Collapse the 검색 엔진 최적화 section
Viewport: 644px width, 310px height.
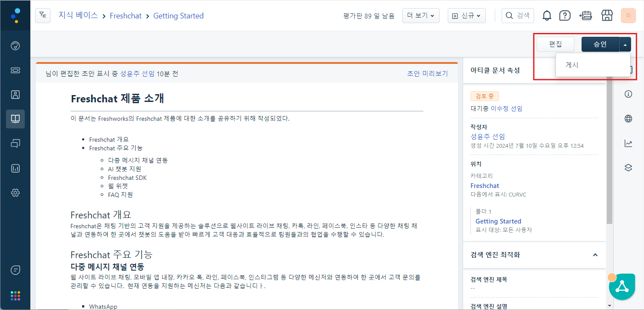[x=595, y=255]
